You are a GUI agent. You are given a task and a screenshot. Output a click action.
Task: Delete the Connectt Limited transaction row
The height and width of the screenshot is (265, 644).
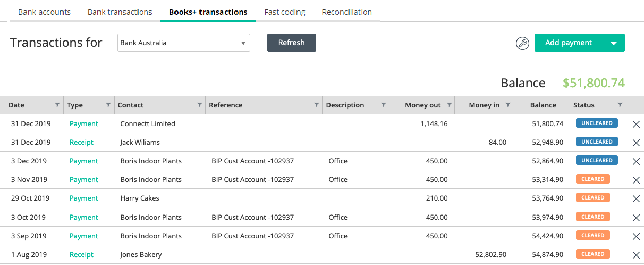(636, 124)
